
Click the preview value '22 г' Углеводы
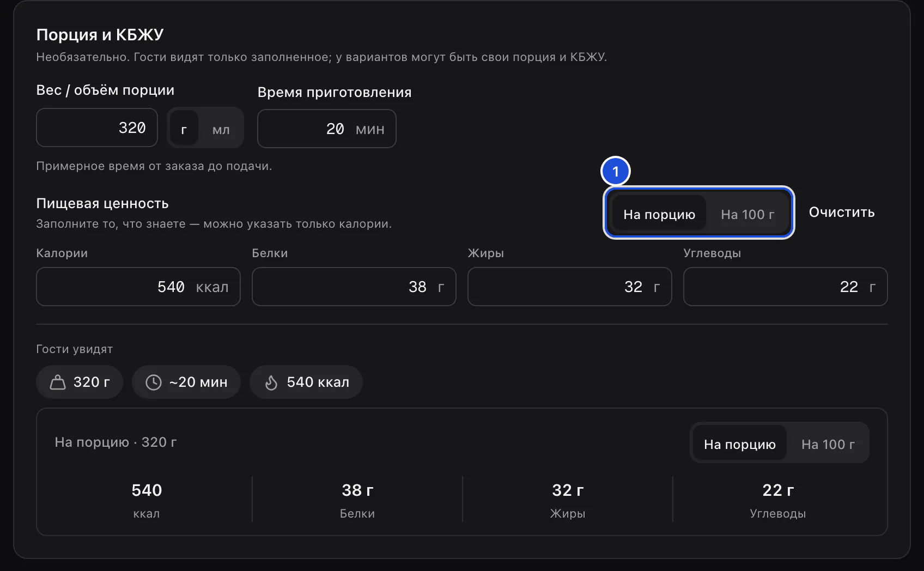pos(778,490)
